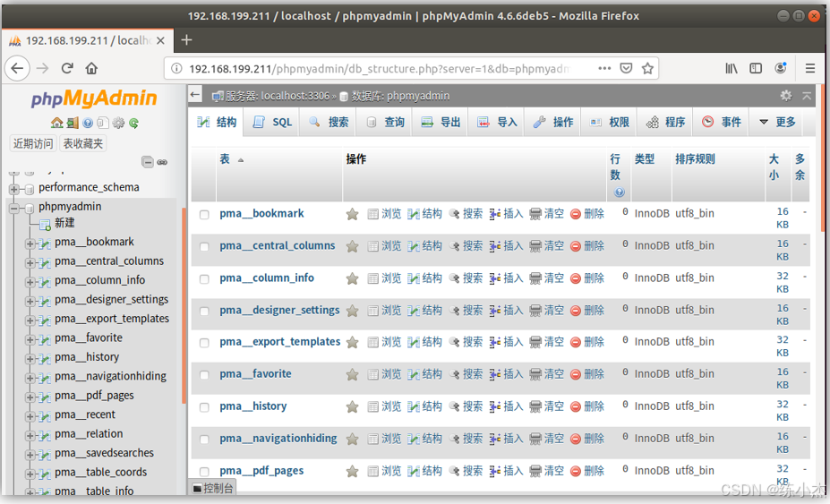Reload page in Firefox toolbar
Screen dimensions: 830x504
67,68
